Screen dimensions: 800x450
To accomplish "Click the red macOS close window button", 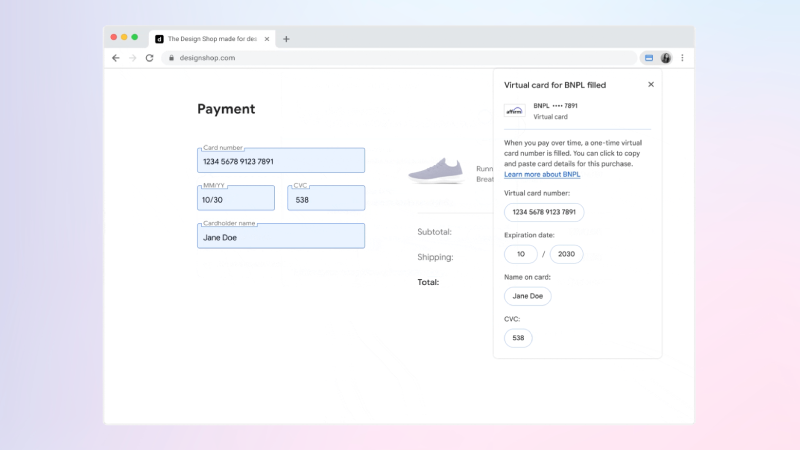I will [x=114, y=37].
